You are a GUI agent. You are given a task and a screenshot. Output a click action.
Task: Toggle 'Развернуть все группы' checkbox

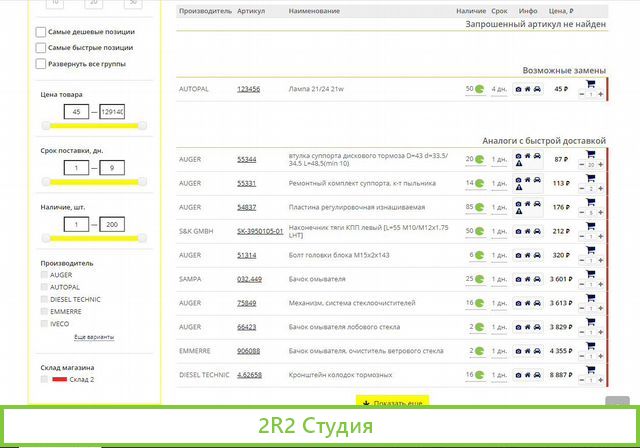pos(40,64)
